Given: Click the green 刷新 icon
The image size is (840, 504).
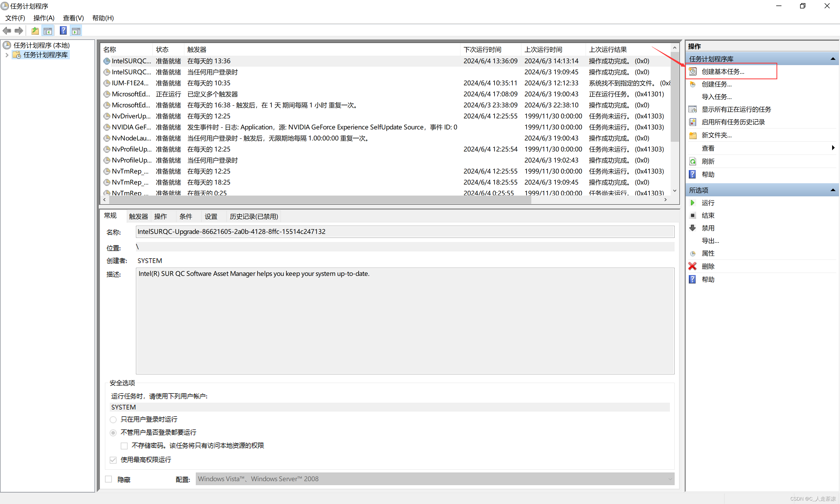Looking at the screenshot, I should point(693,161).
